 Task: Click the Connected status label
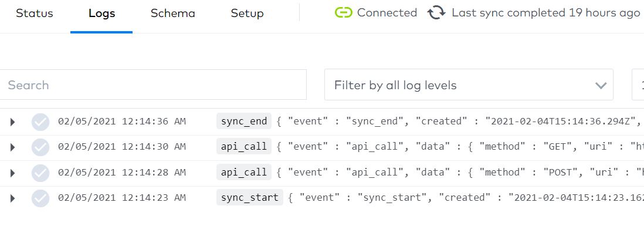tap(387, 13)
